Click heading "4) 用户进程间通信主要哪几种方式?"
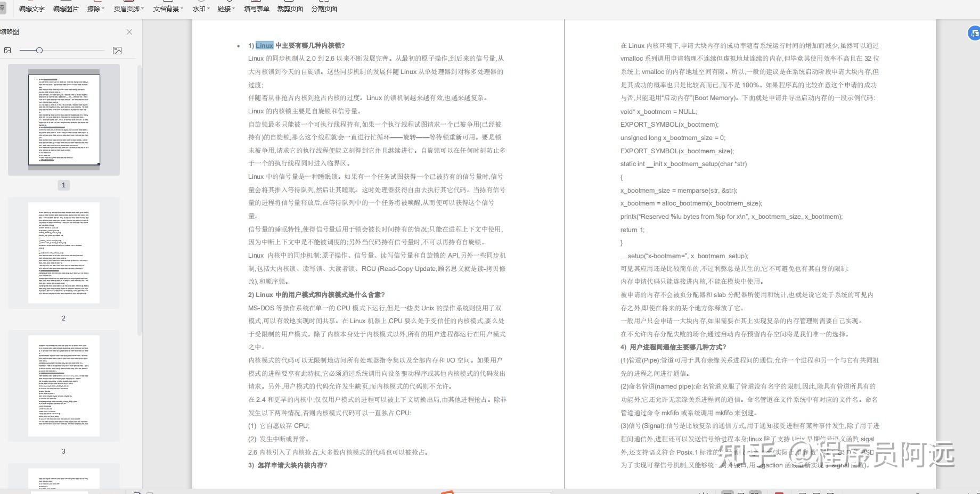 tap(673, 347)
